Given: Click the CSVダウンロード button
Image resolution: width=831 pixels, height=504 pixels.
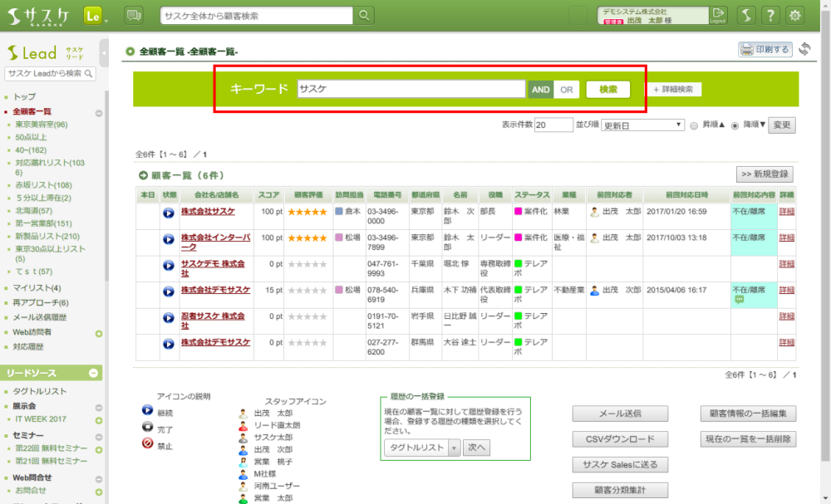Looking at the screenshot, I should pos(620,439).
